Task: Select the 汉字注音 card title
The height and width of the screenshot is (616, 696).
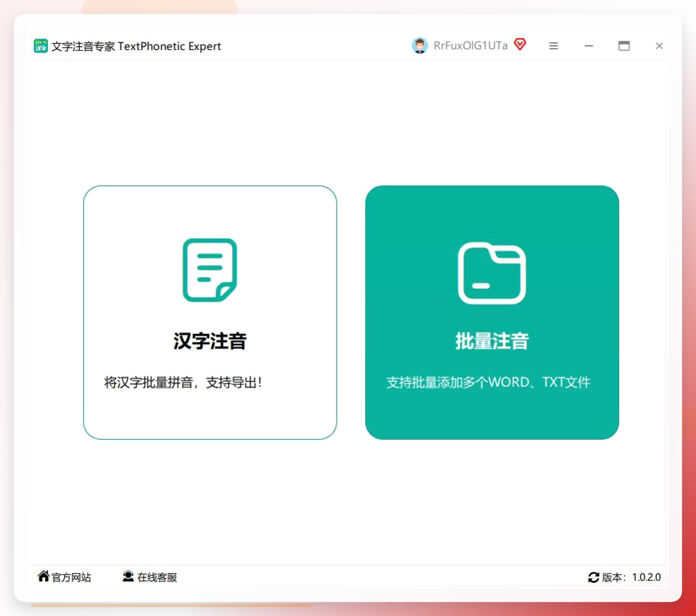Action: click(x=210, y=340)
